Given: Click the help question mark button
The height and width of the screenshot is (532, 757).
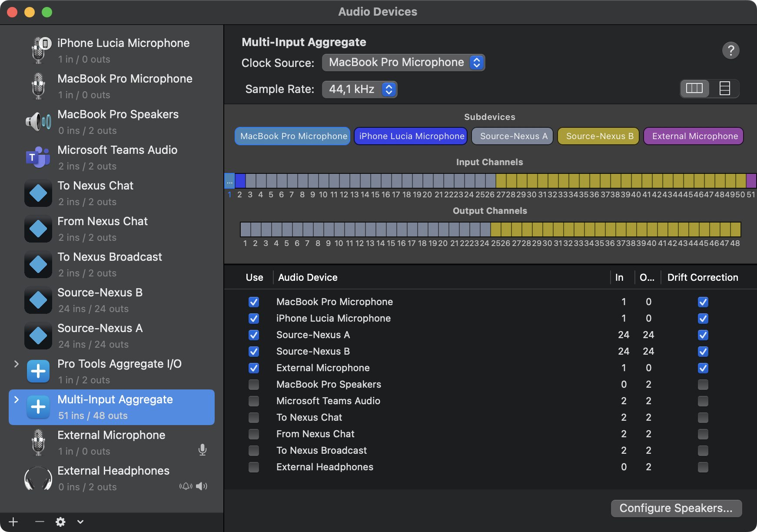Looking at the screenshot, I should [730, 50].
